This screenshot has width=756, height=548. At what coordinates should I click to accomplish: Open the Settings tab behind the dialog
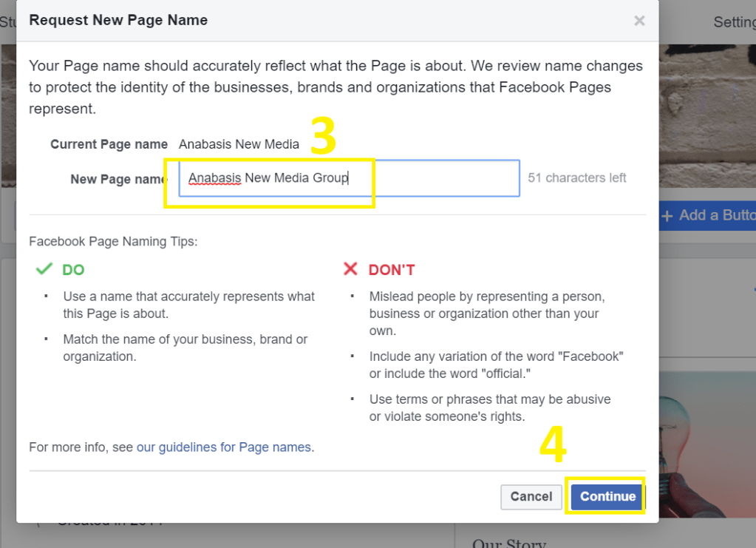click(x=733, y=22)
